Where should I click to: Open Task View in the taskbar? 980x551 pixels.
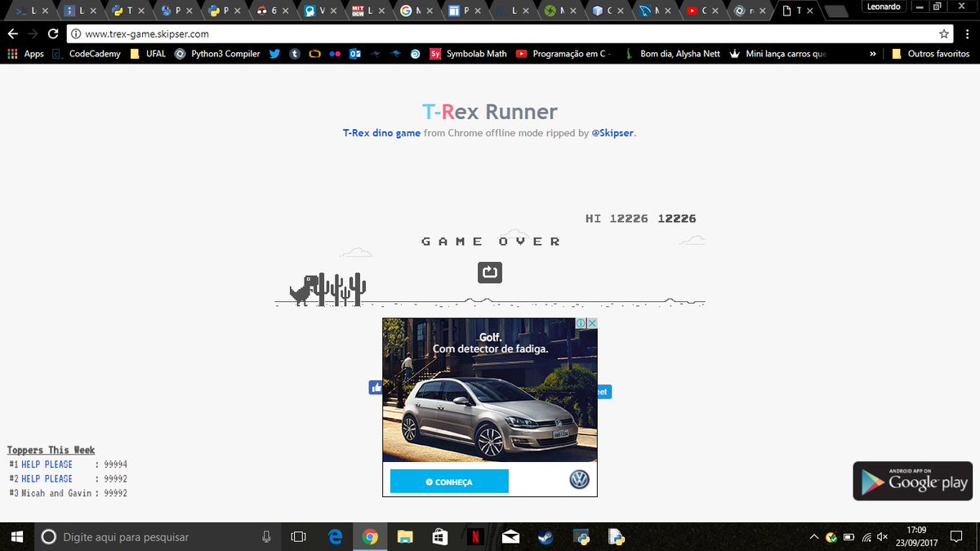[298, 536]
